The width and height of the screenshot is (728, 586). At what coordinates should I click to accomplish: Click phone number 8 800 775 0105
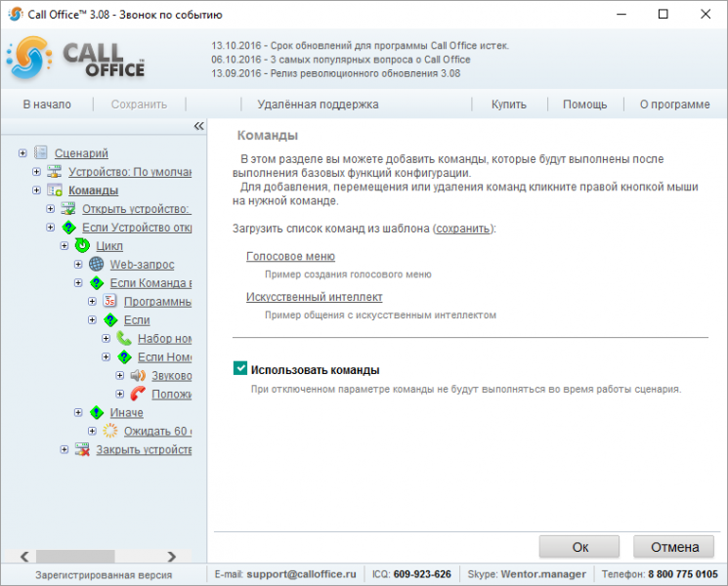coord(682,574)
